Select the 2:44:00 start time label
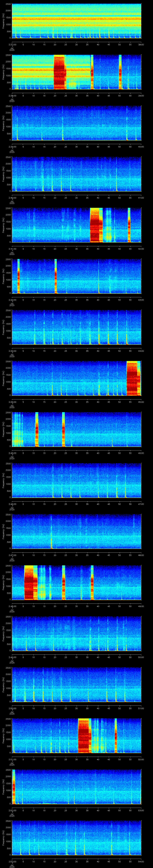Viewport: 153px width, 868px height. point(12,402)
